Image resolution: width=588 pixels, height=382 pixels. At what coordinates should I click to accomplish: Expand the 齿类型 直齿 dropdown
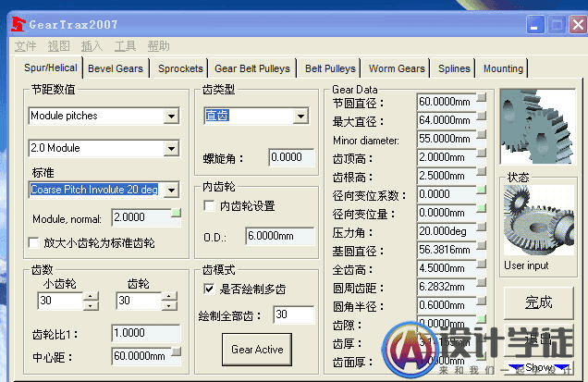point(300,117)
